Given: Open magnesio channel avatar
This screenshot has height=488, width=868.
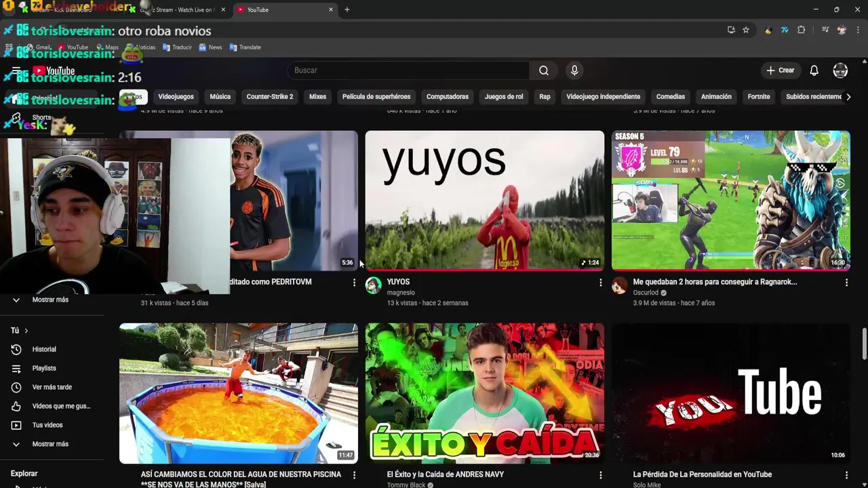Looking at the screenshot, I should pos(374,285).
